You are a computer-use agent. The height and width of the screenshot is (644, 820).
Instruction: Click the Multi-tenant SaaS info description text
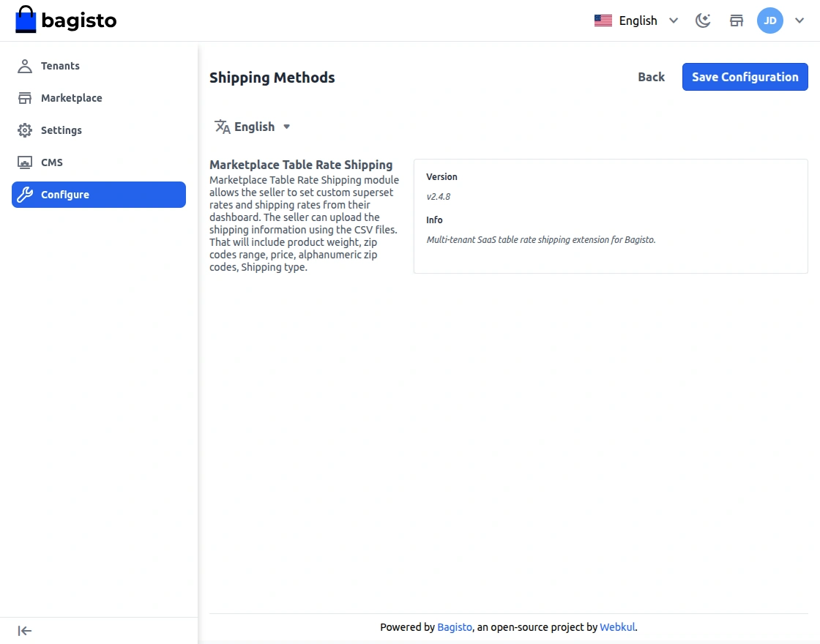point(541,240)
